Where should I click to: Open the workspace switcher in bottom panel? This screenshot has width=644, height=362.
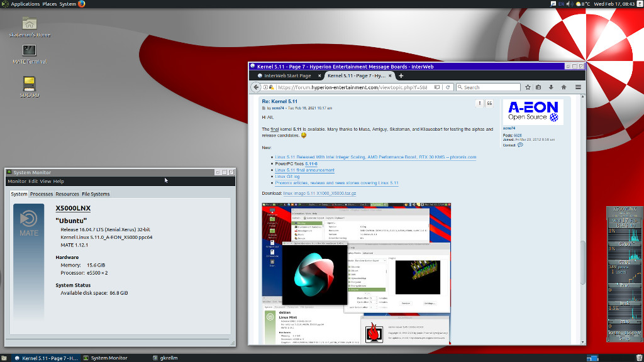point(592,358)
